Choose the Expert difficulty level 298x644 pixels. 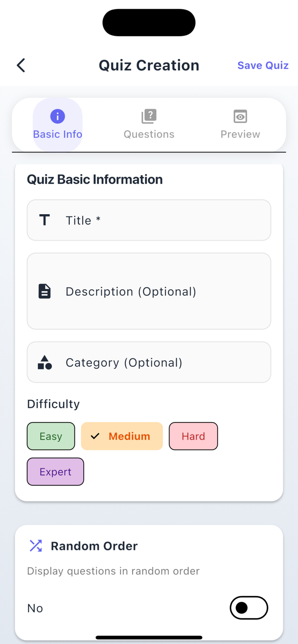click(55, 471)
